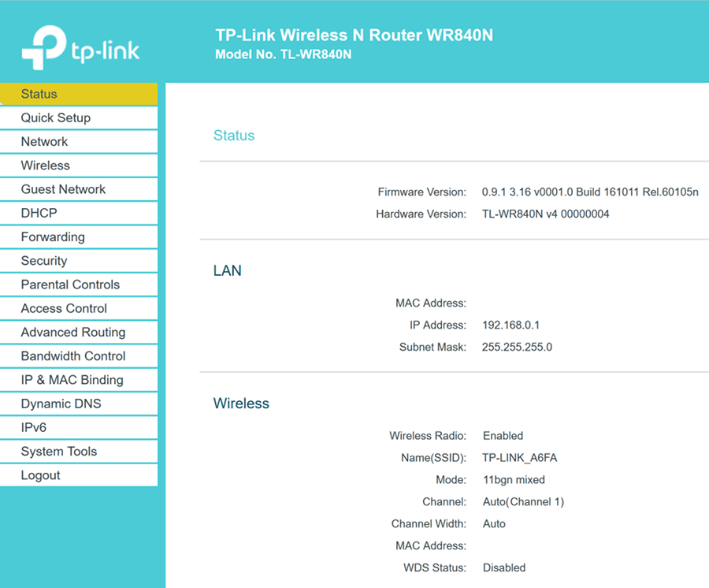This screenshot has width=709, height=588.
Task: Click the subnet mask 255.255.255.0
Action: (x=517, y=347)
